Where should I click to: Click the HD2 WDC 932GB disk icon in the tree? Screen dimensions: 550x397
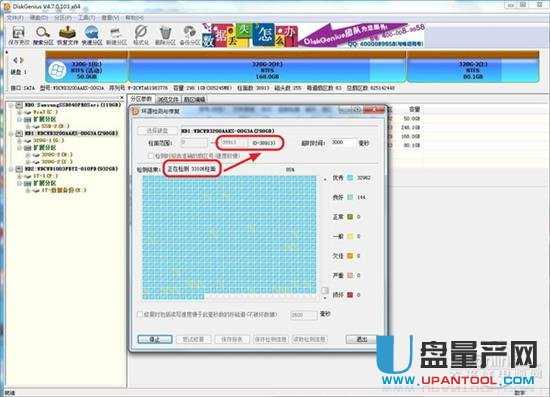click(19, 169)
